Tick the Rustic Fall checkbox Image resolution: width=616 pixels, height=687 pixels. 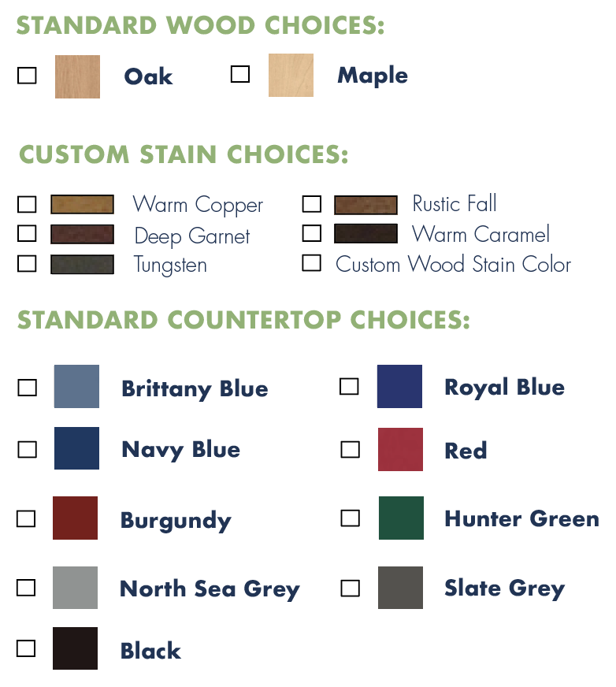(x=311, y=204)
